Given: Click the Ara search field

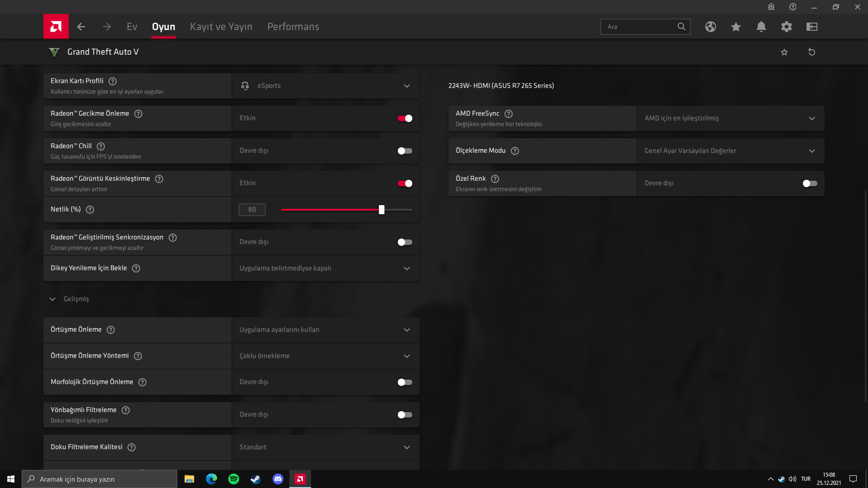Looking at the screenshot, I should click(637, 27).
